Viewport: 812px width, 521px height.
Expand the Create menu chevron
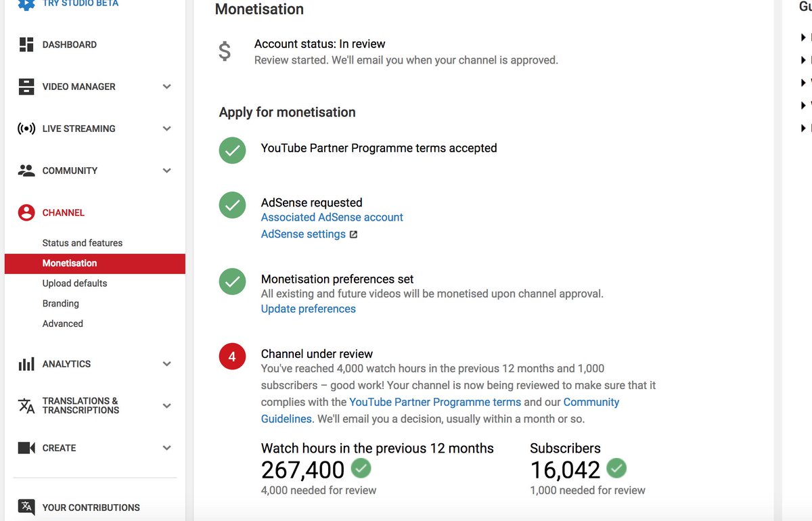tap(167, 448)
